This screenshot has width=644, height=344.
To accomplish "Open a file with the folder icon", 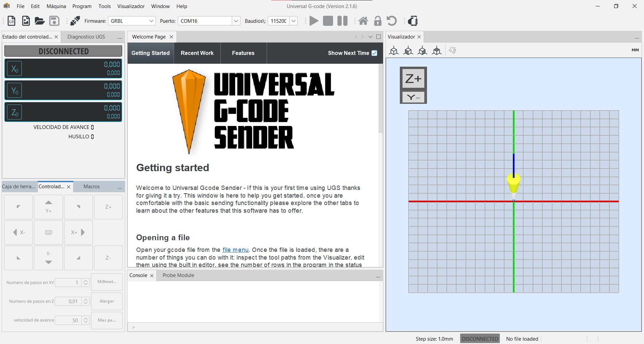I will (x=40, y=21).
